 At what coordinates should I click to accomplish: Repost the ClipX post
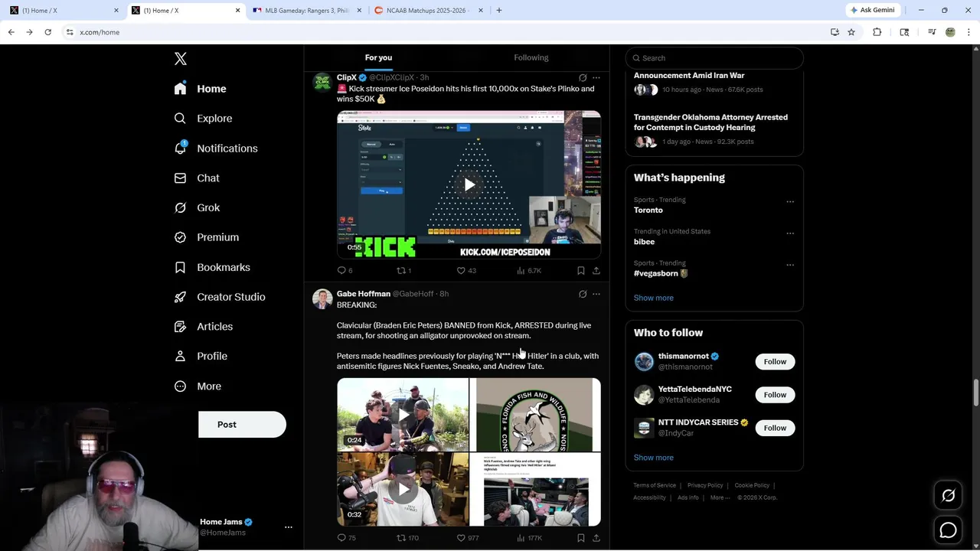[400, 270]
